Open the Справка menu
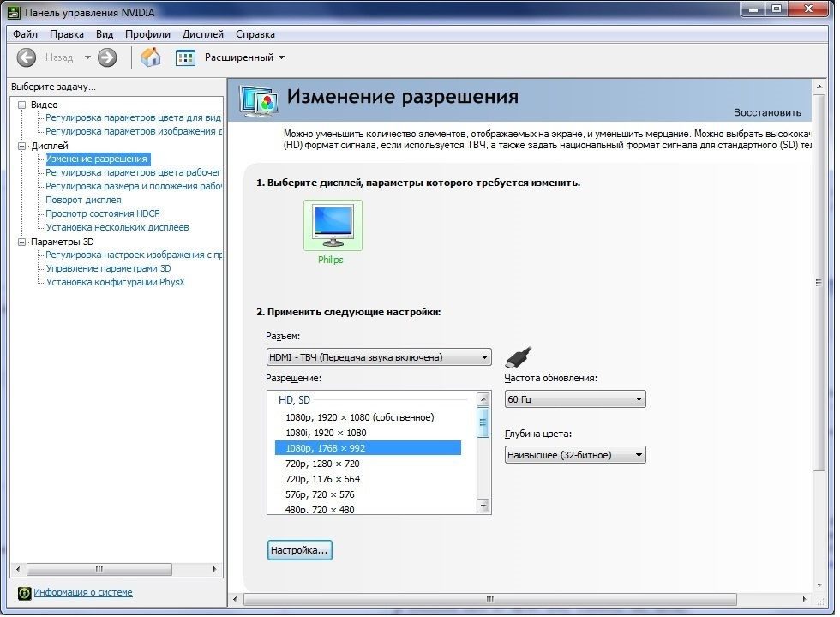Screen dimensions: 840x617 tap(255, 34)
